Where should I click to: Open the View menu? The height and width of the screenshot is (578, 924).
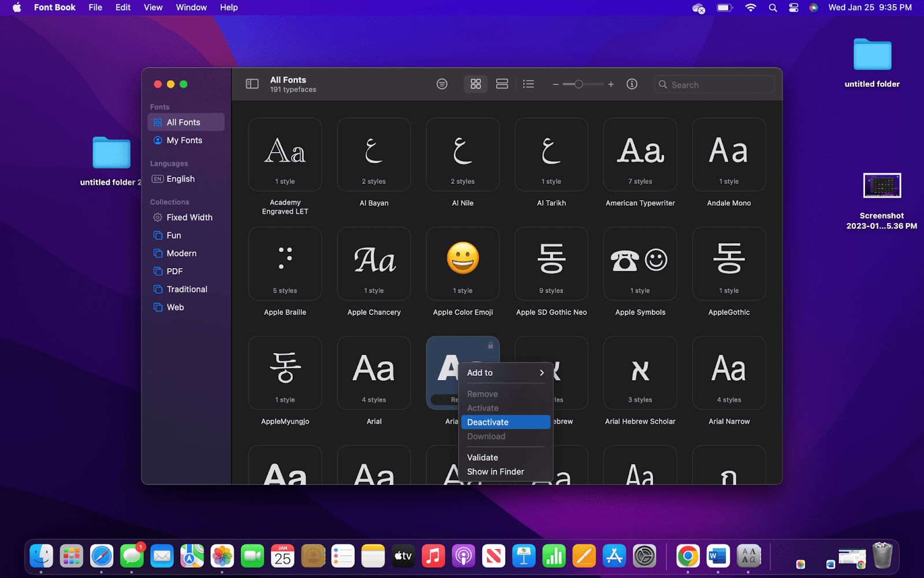tap(153, 8)
